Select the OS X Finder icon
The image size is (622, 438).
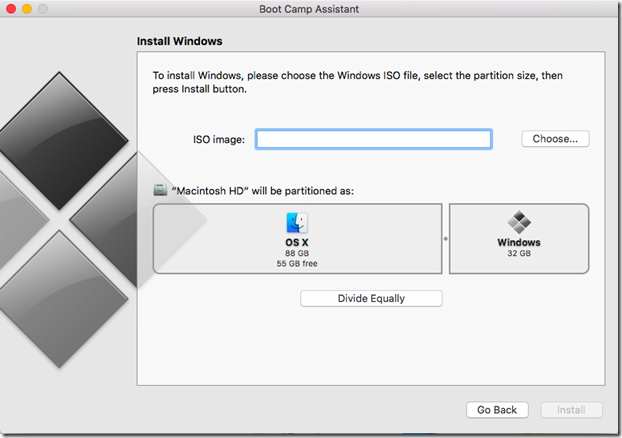(x=297, y=223)
